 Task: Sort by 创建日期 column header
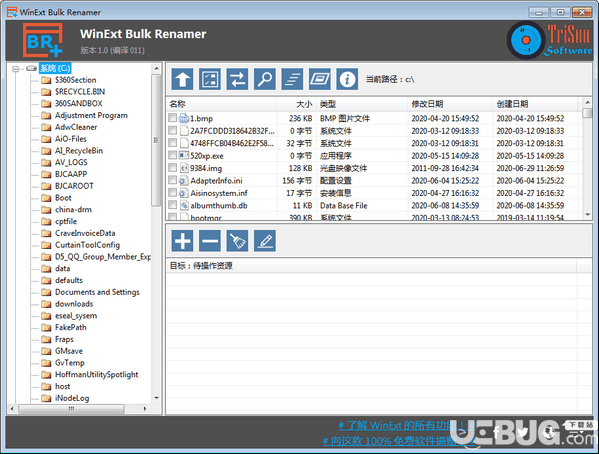click(x=536, y=104)
